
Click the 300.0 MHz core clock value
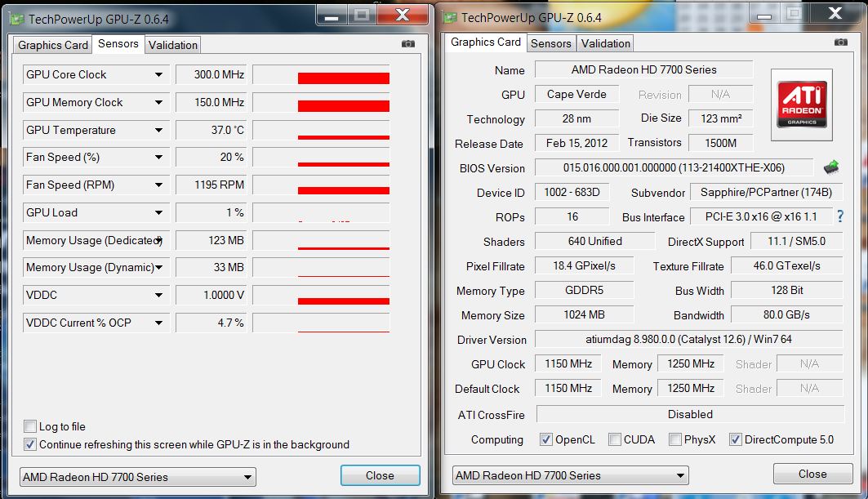pyautogui.click(x=211, y=75)
